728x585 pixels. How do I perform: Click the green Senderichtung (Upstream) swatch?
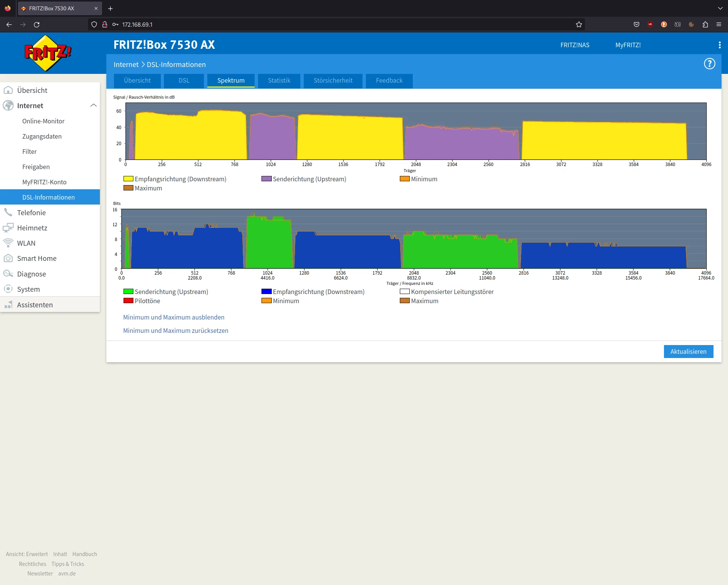click(128, 291)
